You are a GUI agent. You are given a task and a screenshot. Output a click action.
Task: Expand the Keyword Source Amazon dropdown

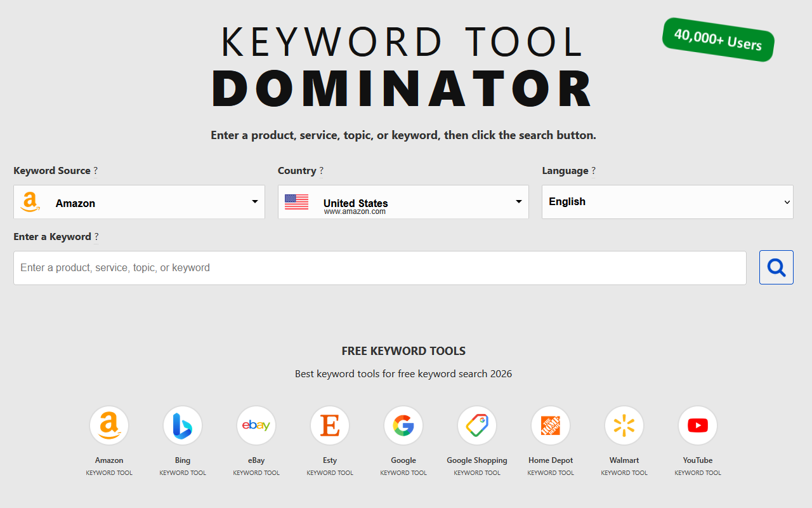139,202
